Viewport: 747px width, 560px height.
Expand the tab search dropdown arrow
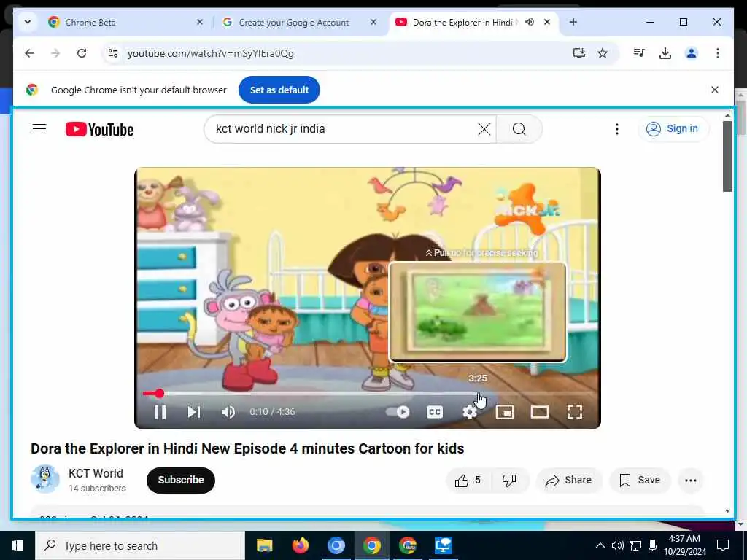28,22
